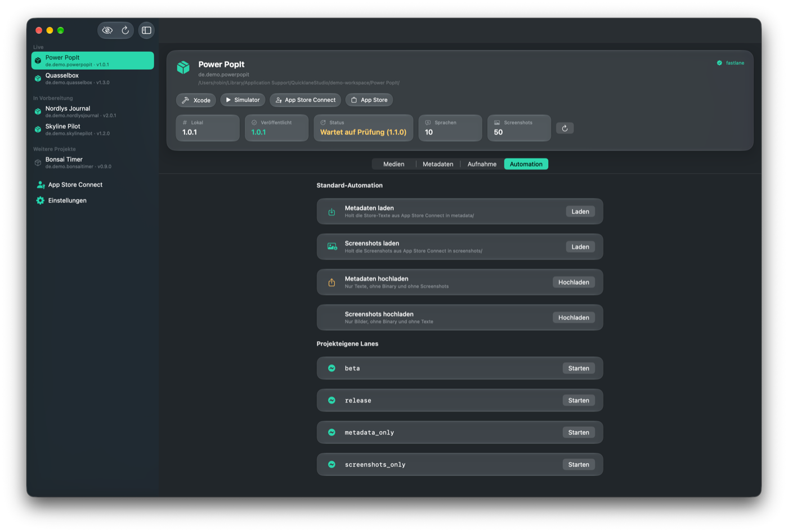The height and width of the screenshot is (532, 788).
Task: Click the beta lane icon
Action: coord(332,369)
